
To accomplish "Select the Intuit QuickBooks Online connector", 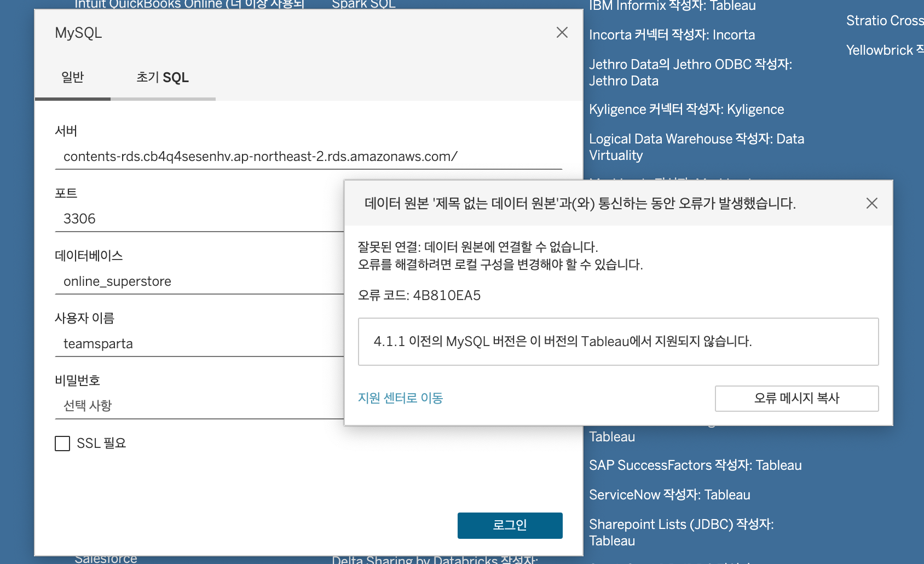I will tap(189, 4).
